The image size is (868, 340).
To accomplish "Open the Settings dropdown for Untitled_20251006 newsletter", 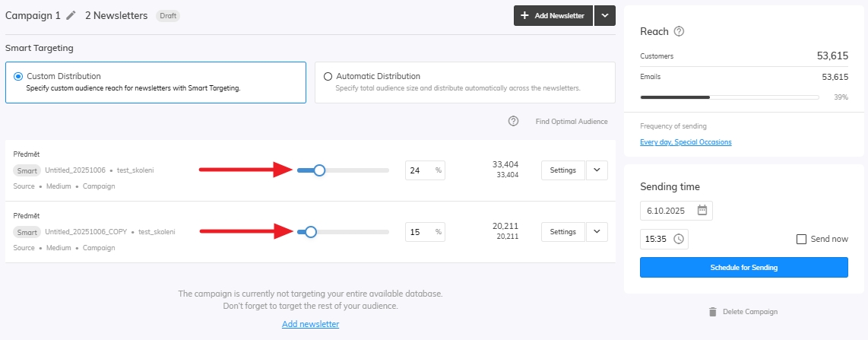I will 597,170.
